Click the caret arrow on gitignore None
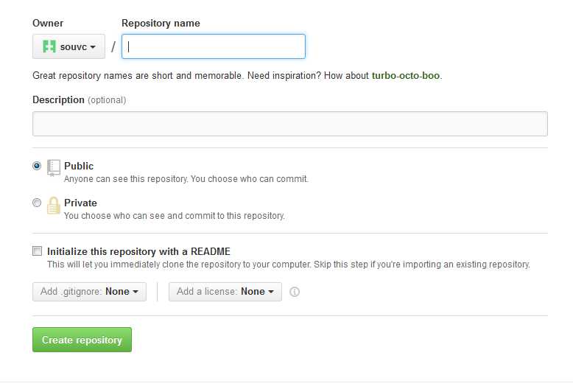 click(136, 292)
